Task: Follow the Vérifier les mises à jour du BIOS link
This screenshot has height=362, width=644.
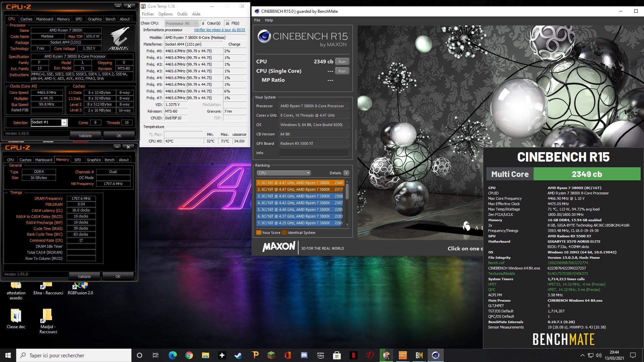Action: click(219, 30)
